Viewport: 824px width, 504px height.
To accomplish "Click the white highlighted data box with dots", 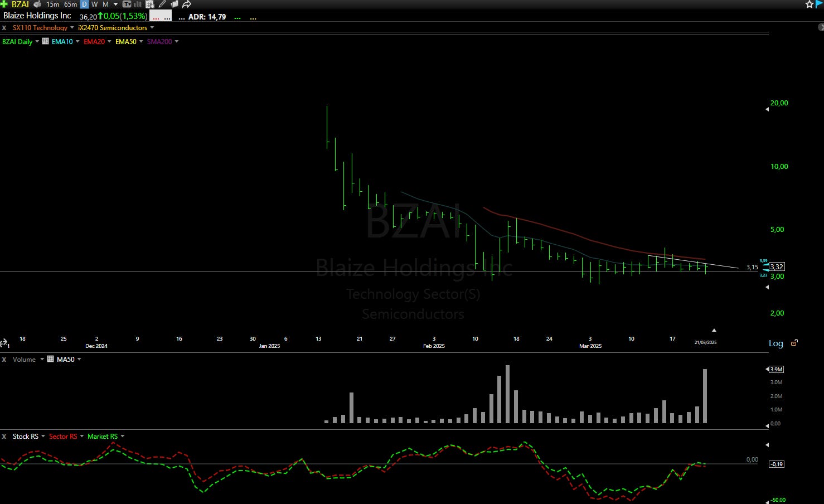I will [x=161, y=17].
